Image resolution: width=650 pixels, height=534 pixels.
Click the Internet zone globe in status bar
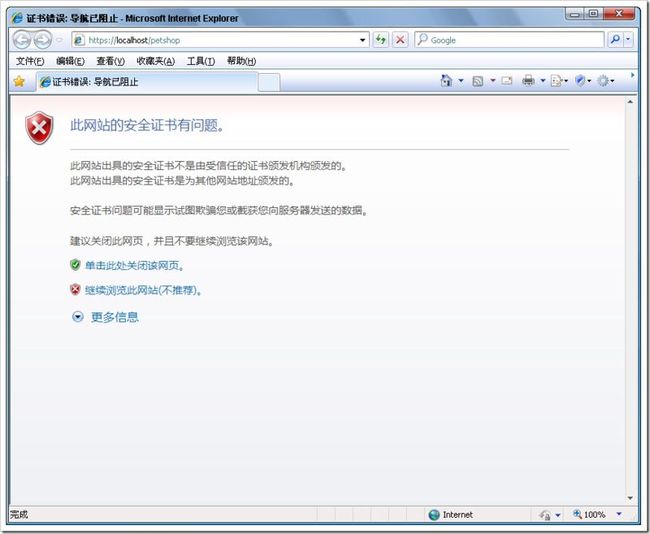434,515
